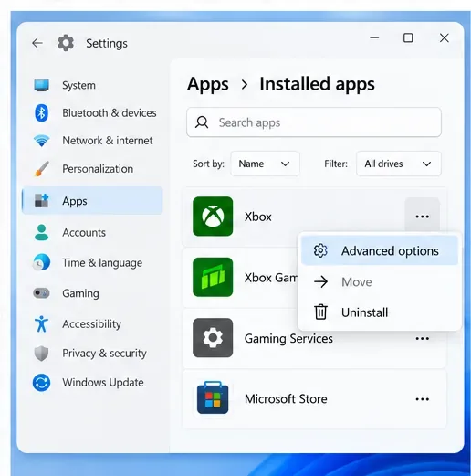Click the Settings gear icon in title bar
The image size is (471, 476).
pyautogui.click(x=66, y=43)
